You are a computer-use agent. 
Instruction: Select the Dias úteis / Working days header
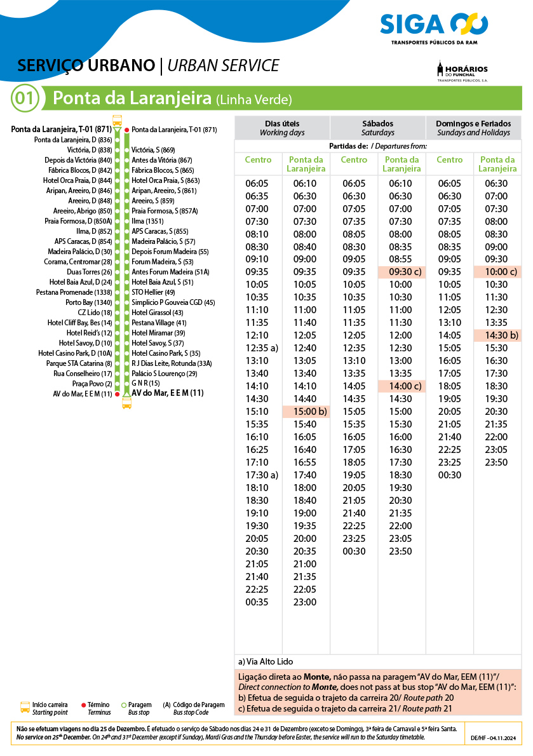tap(282, 128)
